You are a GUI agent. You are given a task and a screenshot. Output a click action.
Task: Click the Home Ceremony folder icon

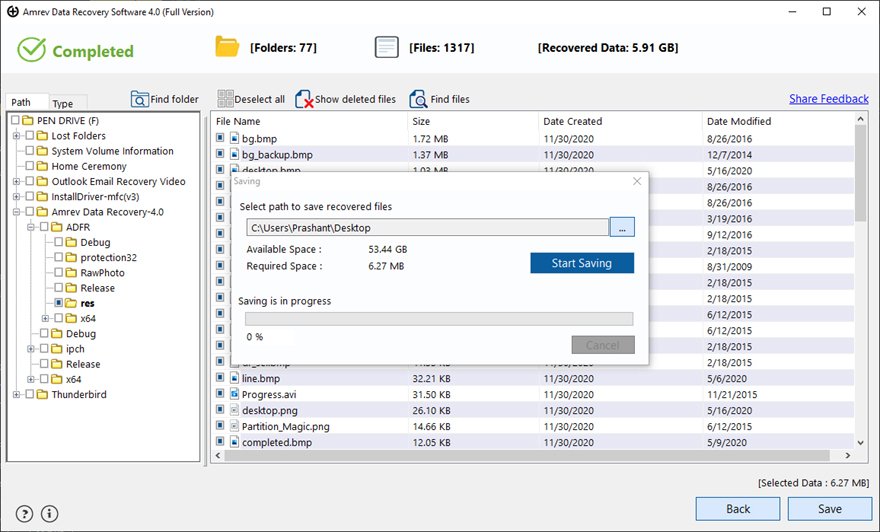point(42,166)
